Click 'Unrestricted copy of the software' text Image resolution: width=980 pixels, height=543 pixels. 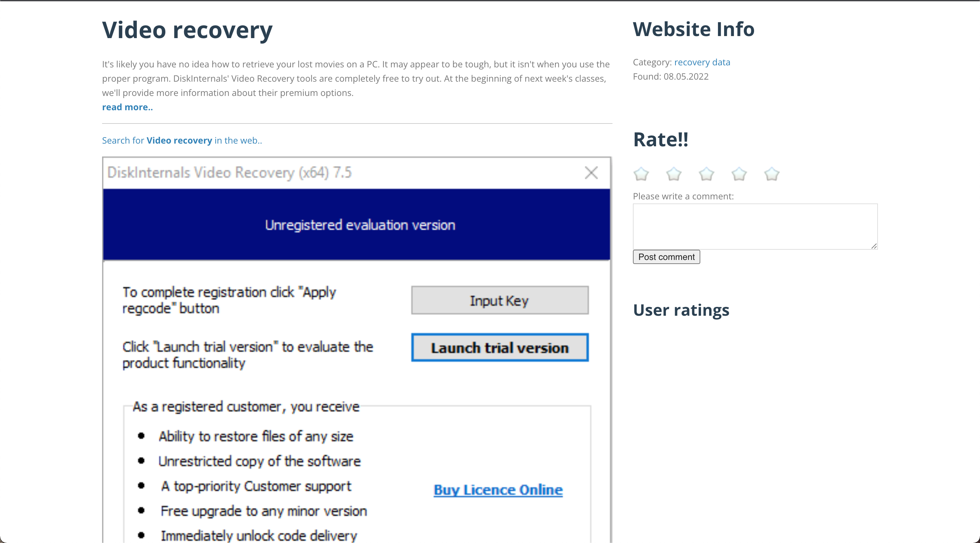(259, 461)
